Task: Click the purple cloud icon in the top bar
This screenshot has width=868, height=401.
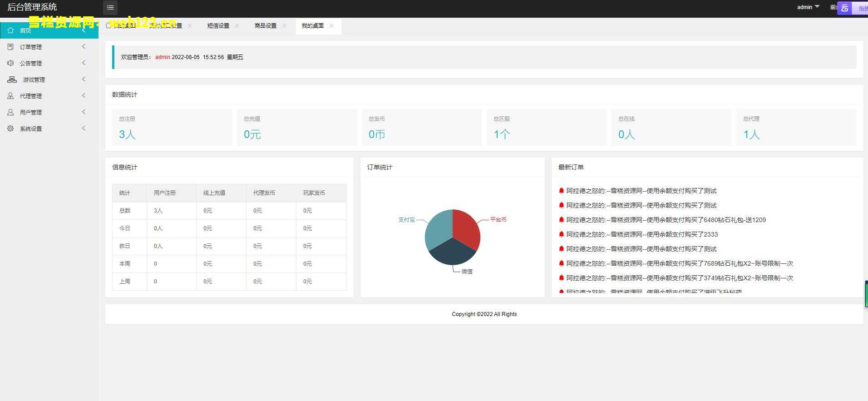Action: (x=844, y=8)
